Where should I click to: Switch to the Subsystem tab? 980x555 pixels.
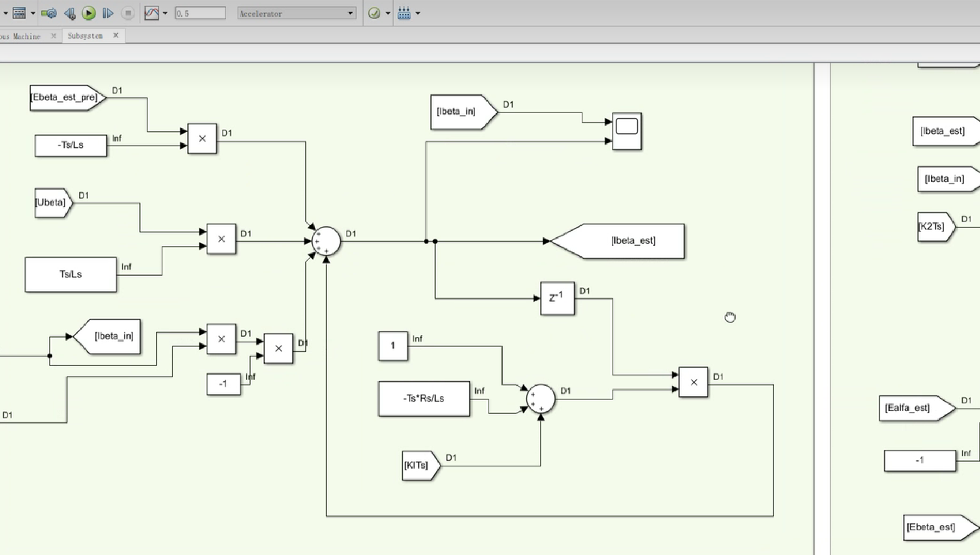pyautogui.click(x=85, y=36)
